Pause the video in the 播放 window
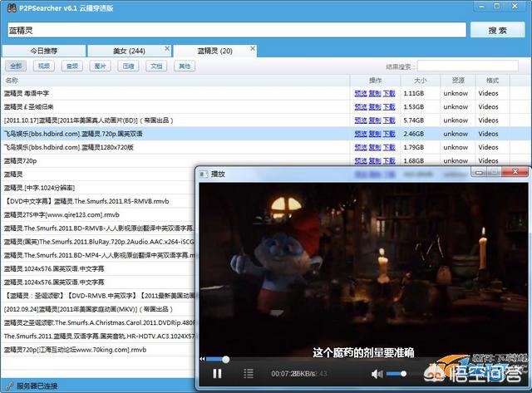Viewport: 532px width, 393px height. tap(217, 373)
